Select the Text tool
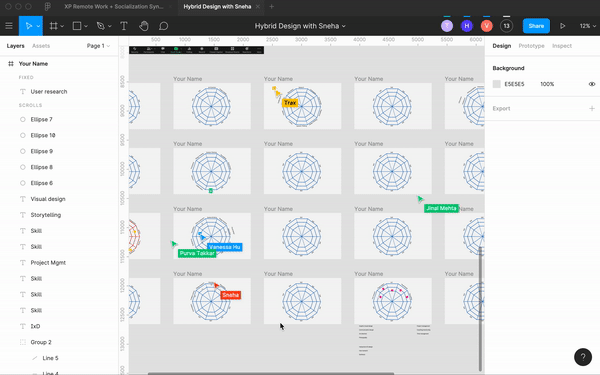600x375 pixels. click(x=124, y=26)
